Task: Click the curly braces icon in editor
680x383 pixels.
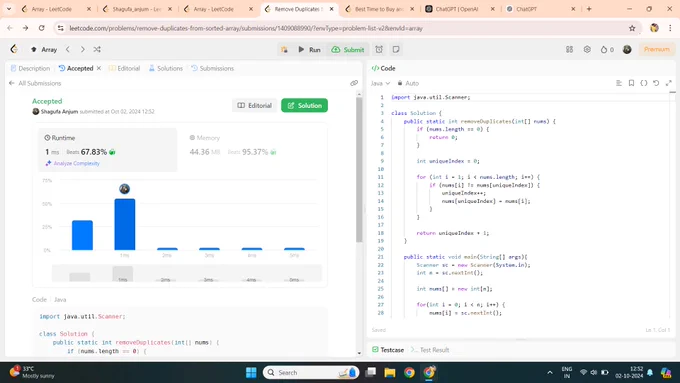Action: pyautogui.click(x=644, y=83)
